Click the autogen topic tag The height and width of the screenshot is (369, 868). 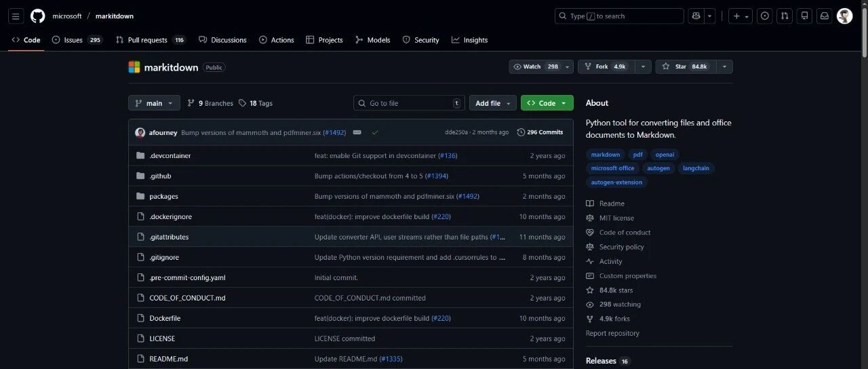tap(658, 168)
